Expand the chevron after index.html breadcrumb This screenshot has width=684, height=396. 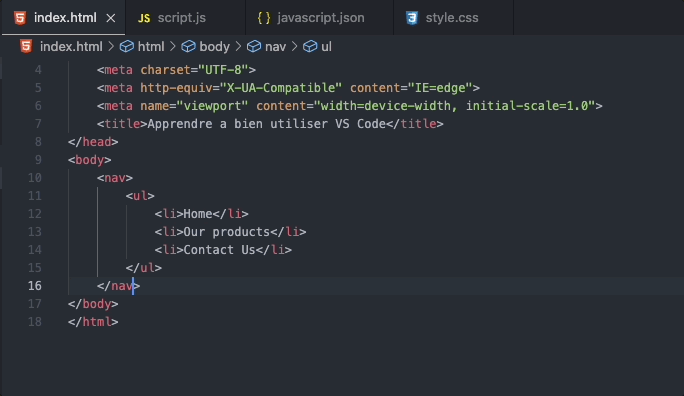(111, 46)
